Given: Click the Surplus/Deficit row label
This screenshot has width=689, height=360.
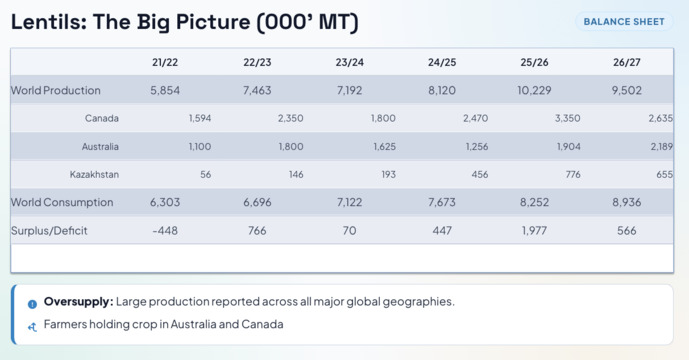Looking at the screenshot, I should pos(49,230).
